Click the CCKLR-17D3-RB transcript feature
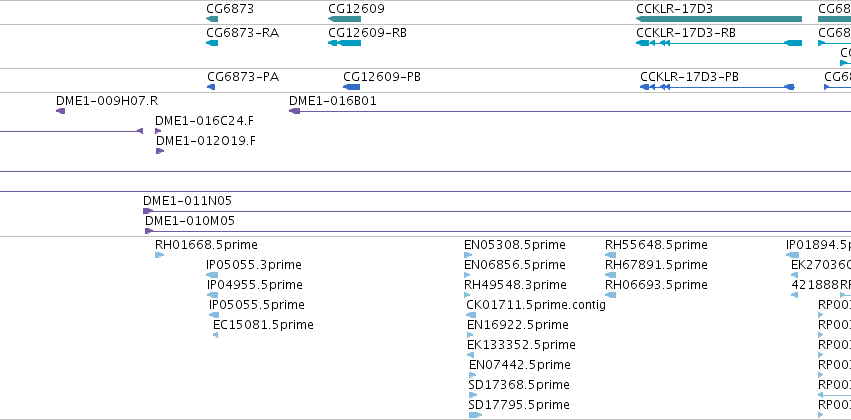Screen dimensions: 851x420 tap(719, 43)
